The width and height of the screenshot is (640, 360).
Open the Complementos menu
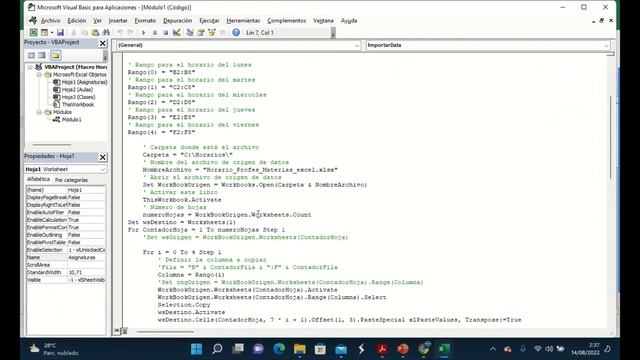coord(287,20)
